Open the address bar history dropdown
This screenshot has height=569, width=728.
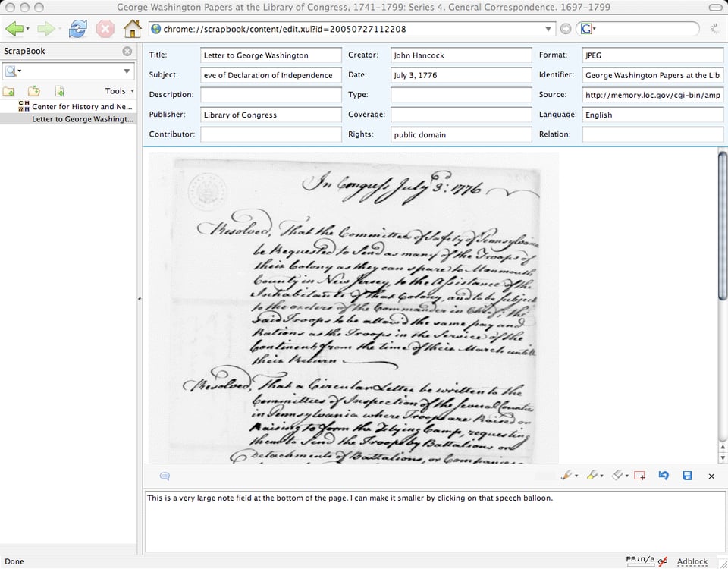(x=548, y=30)
